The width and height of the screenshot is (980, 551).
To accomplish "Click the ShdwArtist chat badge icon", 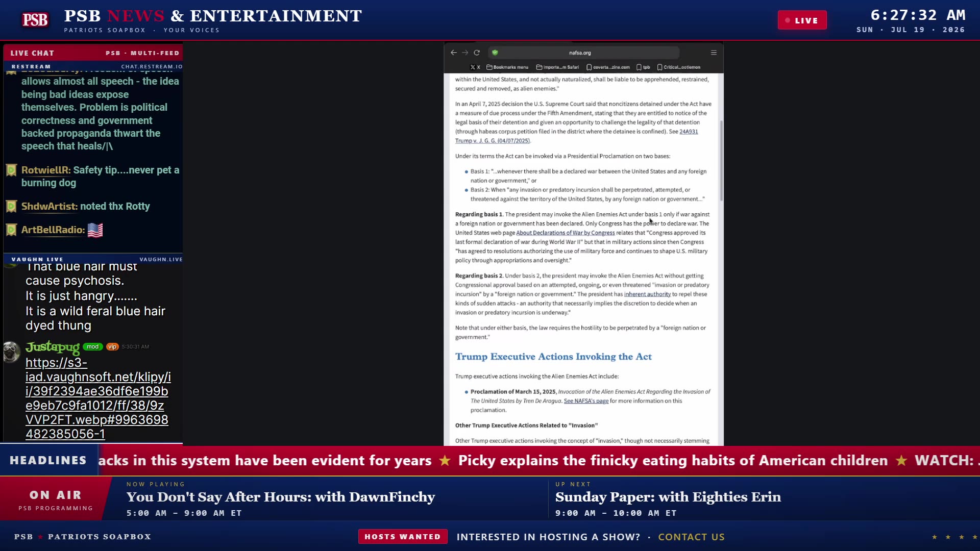I will pos(11,207).
